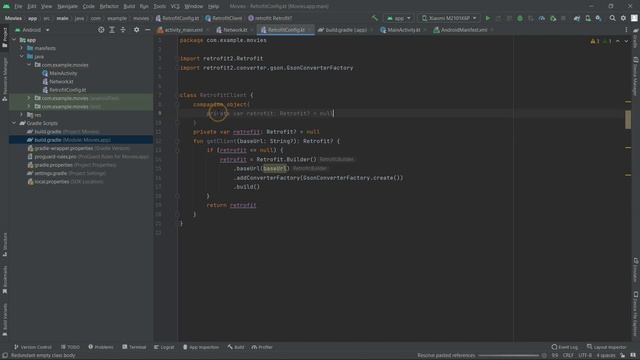This screenshot has height=360, width=640.
Task: Toggle the Bookmarks side tool window
Action: point(5,280)
